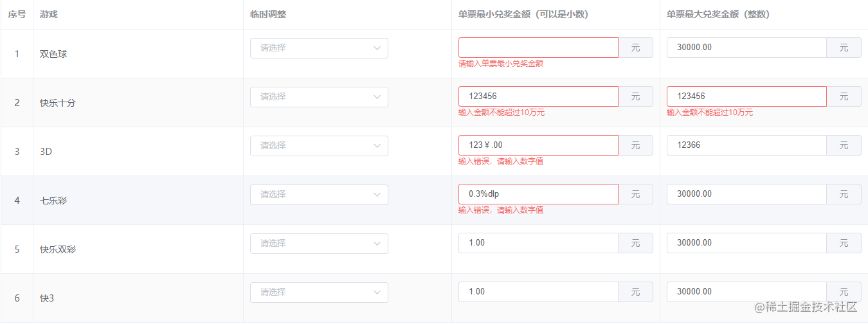Click the empty minimum amount field for 双色球
The height and width of the screenshot is (324, 868).
click(538, 48)
